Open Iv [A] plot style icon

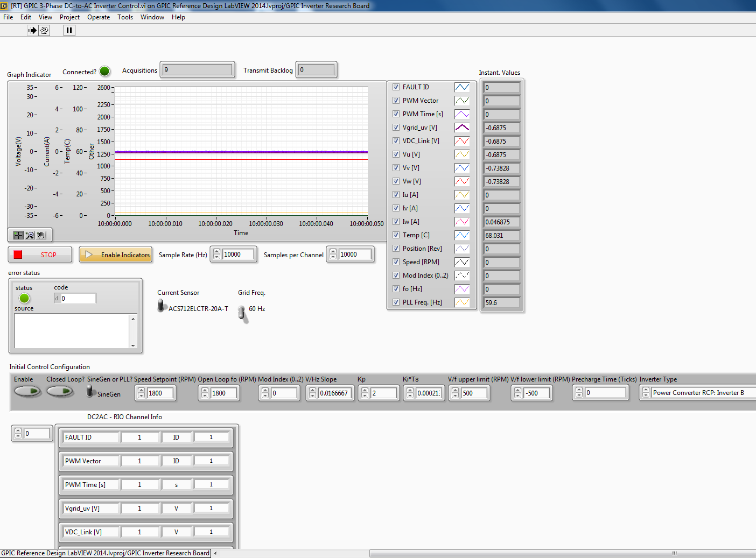point(462,208)
